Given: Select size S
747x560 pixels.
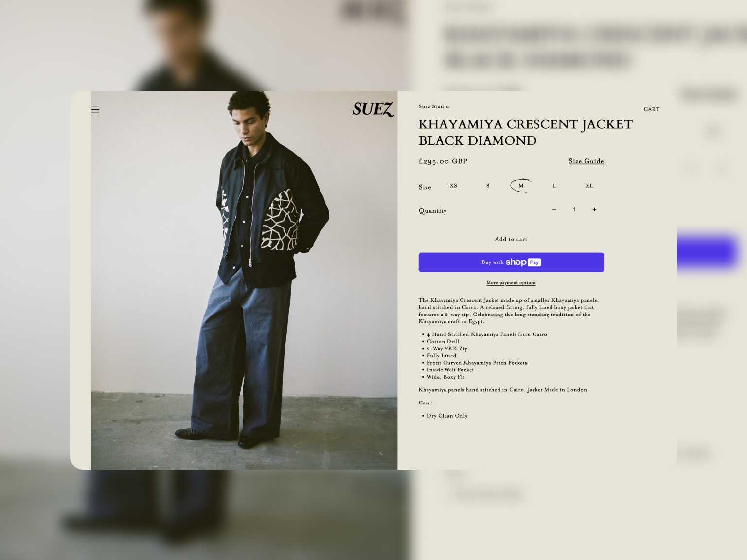Looking at the screenshot, I should point(488,186).
